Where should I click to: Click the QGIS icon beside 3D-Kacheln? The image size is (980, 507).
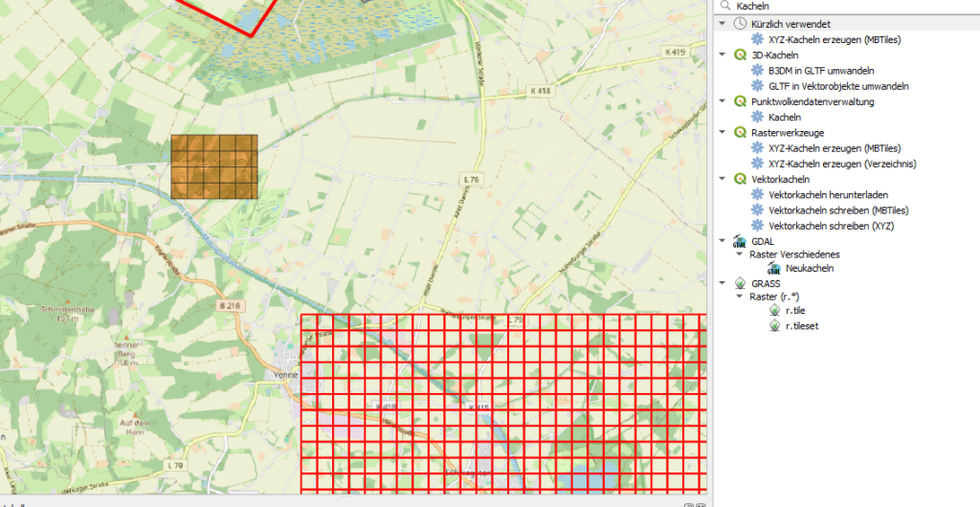point(739,55)
